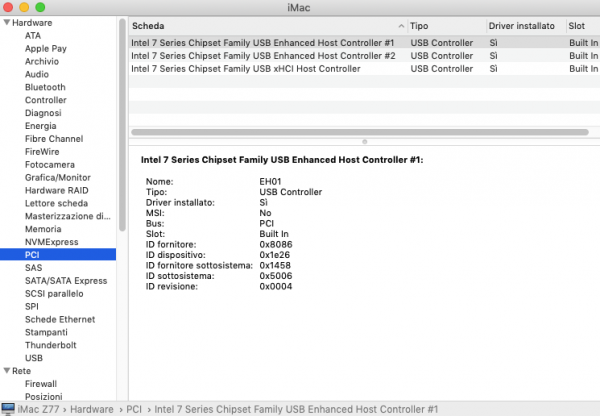Sort by the Scheda column arrow

(401, 26)
